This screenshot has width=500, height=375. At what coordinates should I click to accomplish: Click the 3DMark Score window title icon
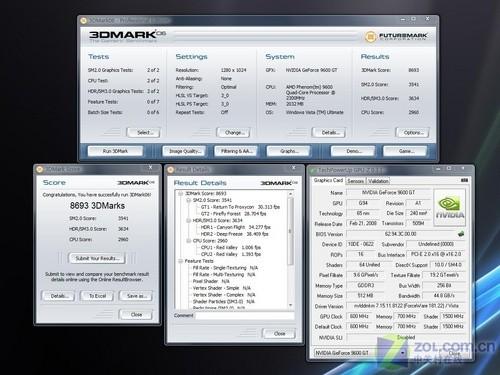(40, 169)
